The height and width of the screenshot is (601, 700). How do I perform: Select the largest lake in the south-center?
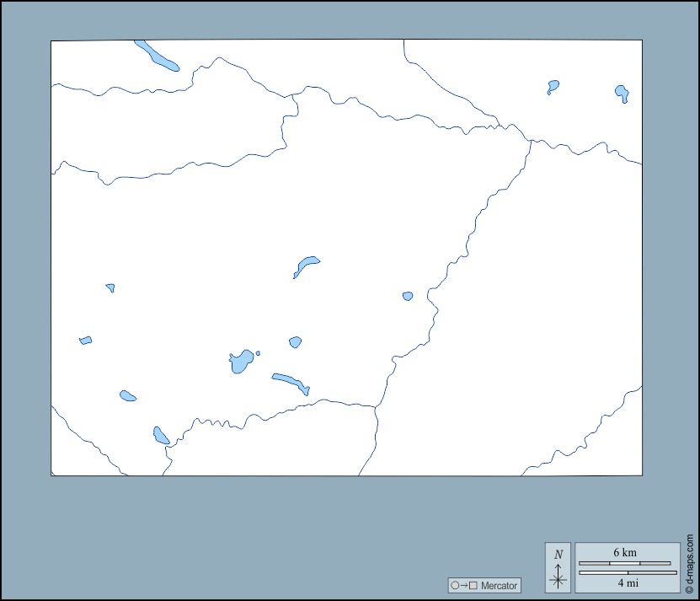[x=241, y=362]
